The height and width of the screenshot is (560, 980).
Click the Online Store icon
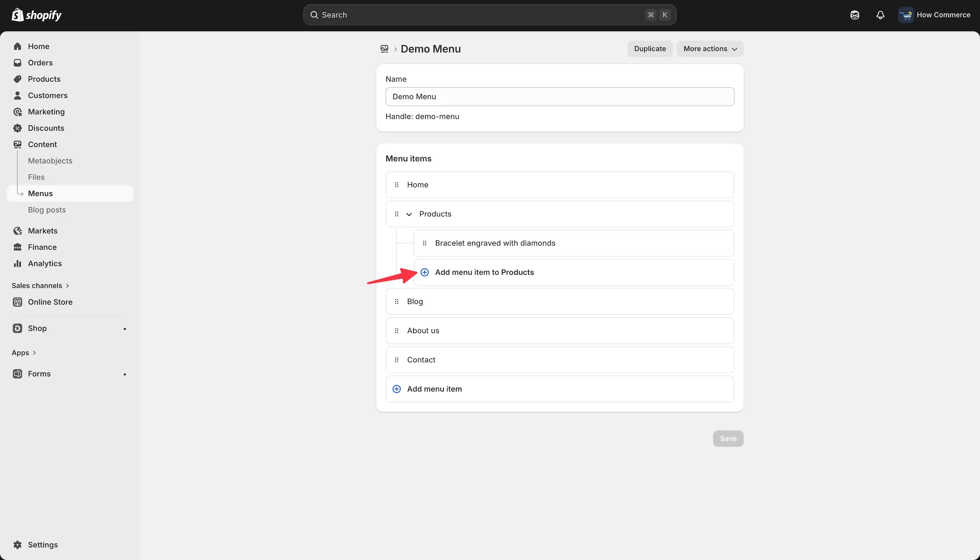(x=17, y=302)
